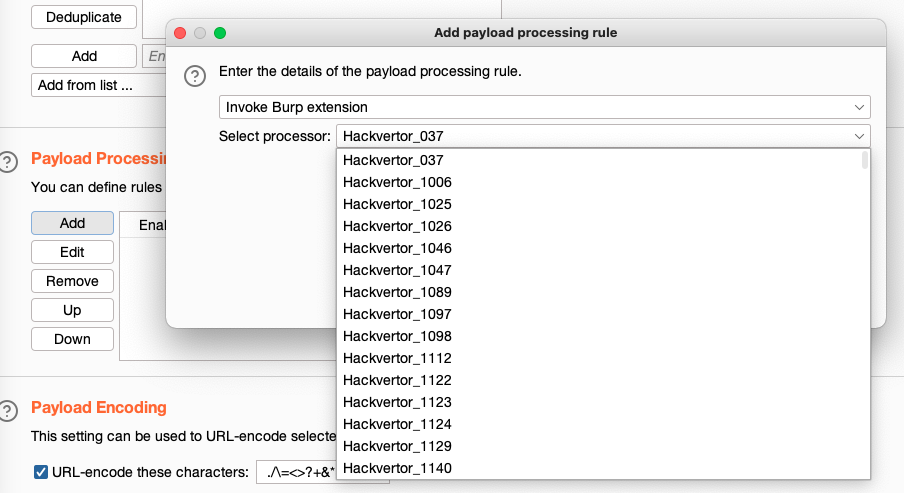This screenshot has width=904, height=493.
Task: Toggle URL-encode these characters checkbox
Action: click(x=41, y=472)
